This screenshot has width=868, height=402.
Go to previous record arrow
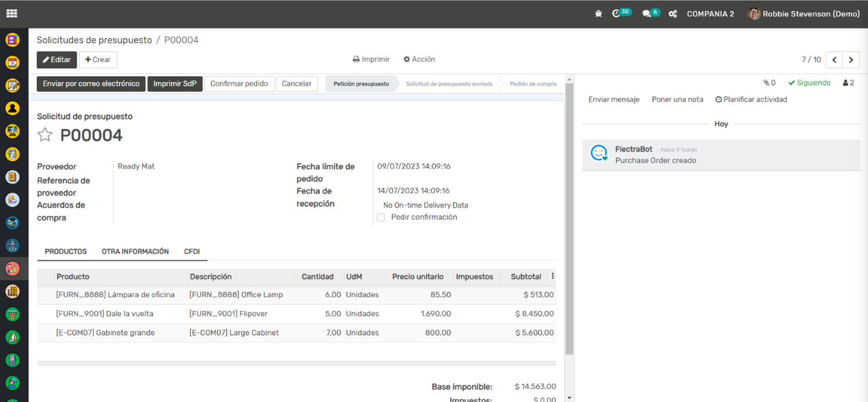[x=834, y=59]
